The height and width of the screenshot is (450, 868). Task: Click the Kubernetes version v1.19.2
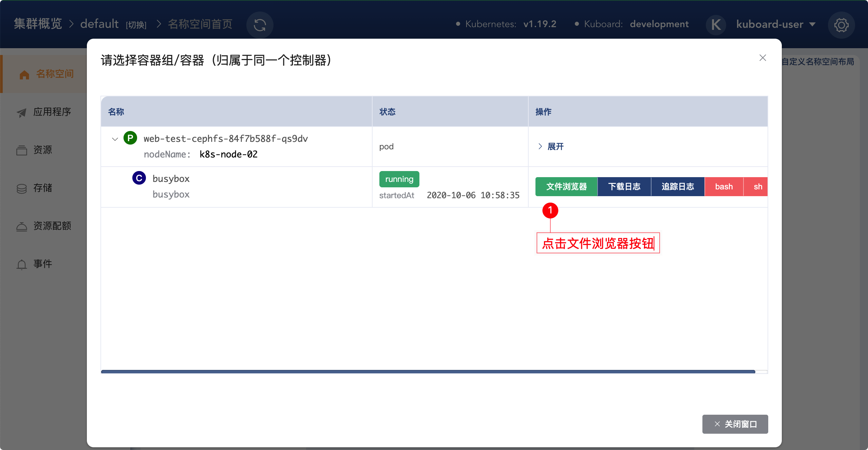(x=540, y=24)
